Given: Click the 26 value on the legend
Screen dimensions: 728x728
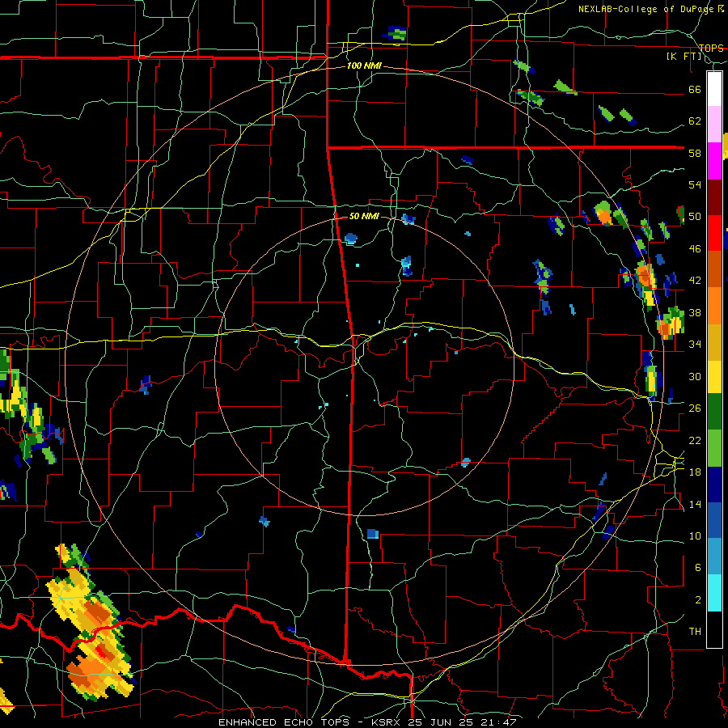Looking at the screenshot, I should [x=695, y=408].
